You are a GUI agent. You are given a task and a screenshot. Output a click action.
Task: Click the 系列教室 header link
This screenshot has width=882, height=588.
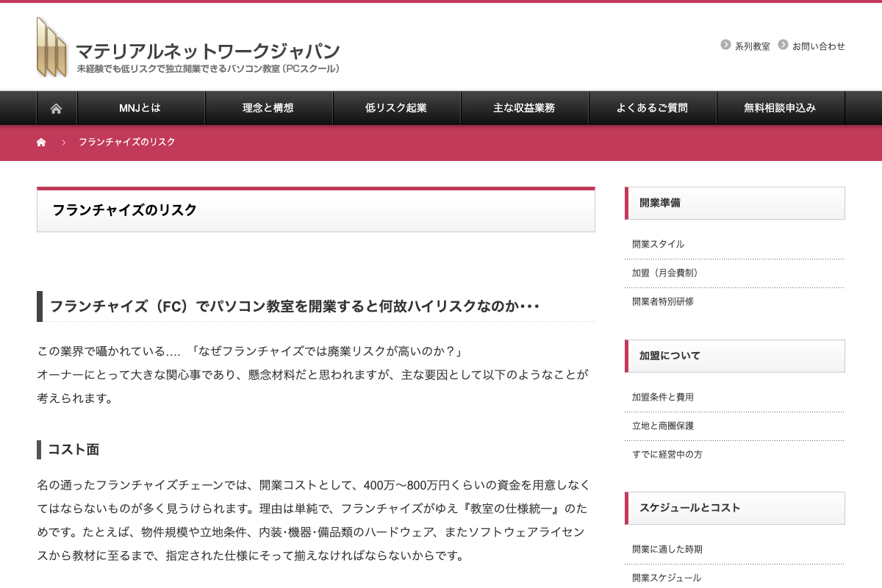pos(753,46)
